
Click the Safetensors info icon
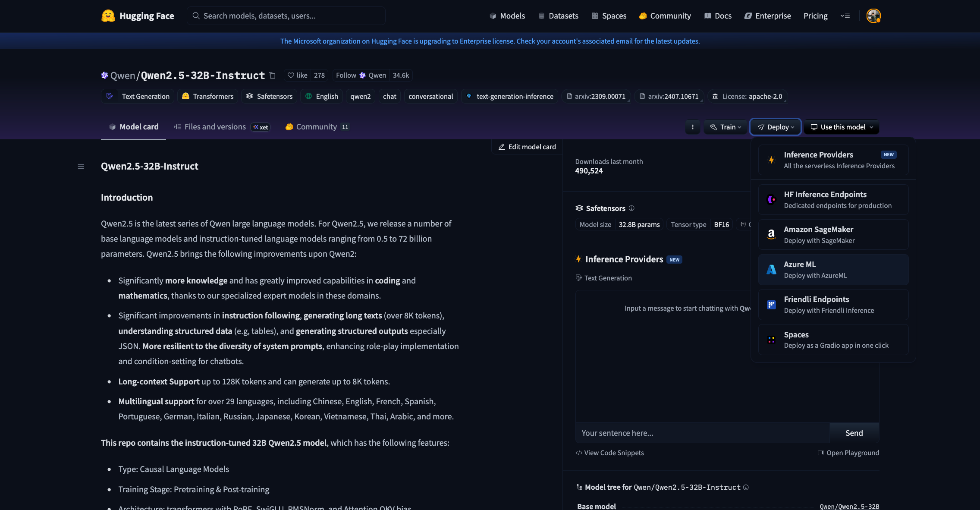[x=631, y=208]
